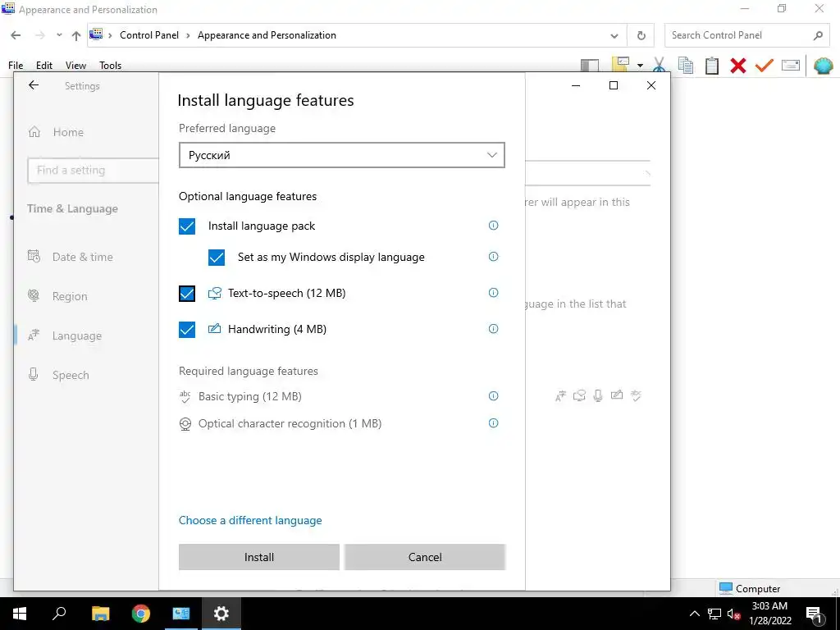The width and height of the screenshot is (840, 630).
Task: Open File Explorer from the taskbar
Action: tap(101, 614)
